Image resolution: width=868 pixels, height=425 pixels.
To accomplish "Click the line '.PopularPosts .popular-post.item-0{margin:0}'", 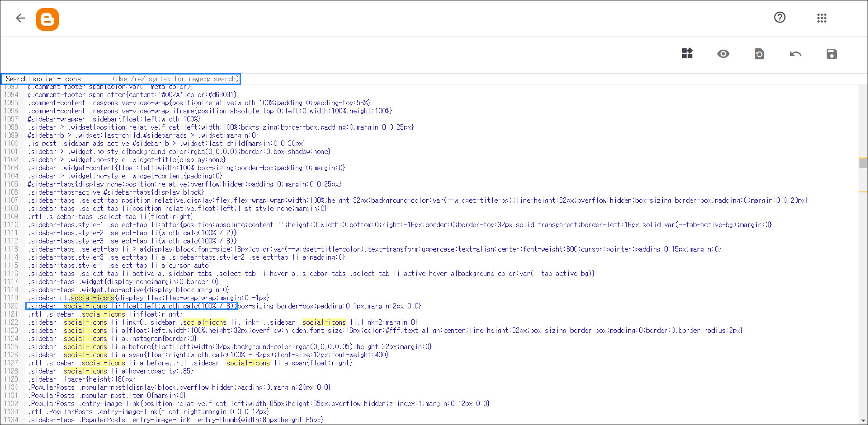I will click(x=107, y=395).
